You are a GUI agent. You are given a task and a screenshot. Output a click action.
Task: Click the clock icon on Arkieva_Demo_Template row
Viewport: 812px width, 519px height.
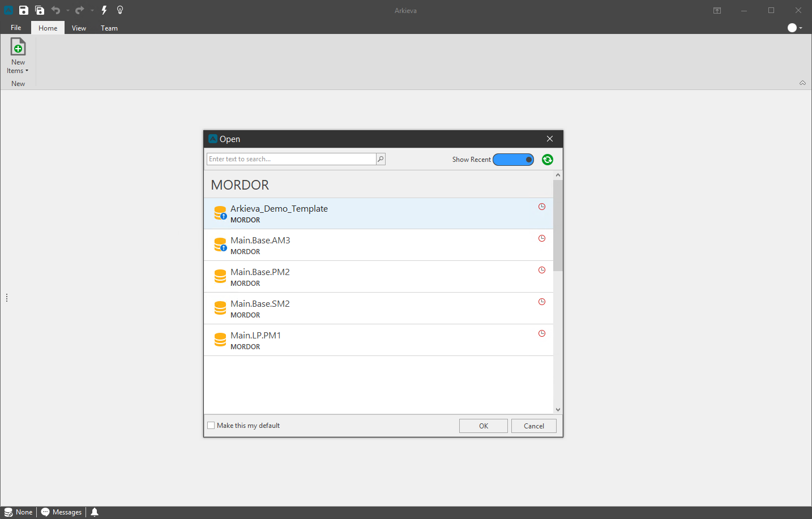542,207
